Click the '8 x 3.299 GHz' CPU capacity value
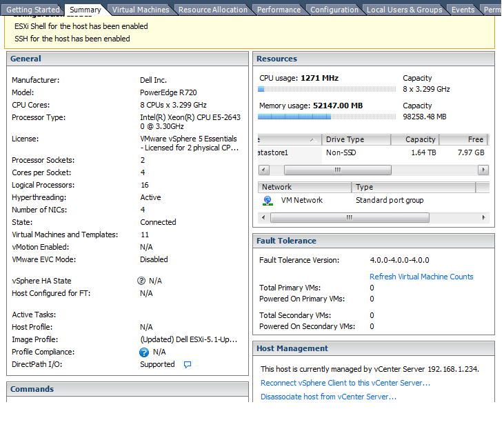504x438 pixels. click(426, 89)
